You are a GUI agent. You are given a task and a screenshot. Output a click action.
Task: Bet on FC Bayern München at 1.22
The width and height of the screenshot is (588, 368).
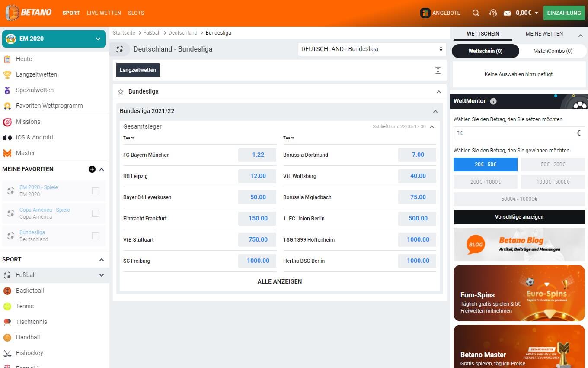pos(257,155)
